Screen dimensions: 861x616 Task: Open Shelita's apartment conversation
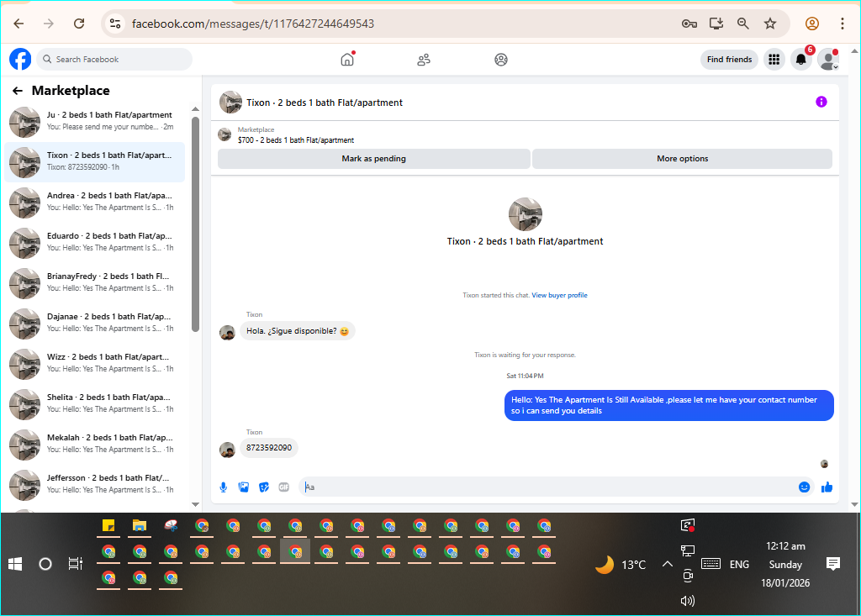94,404
